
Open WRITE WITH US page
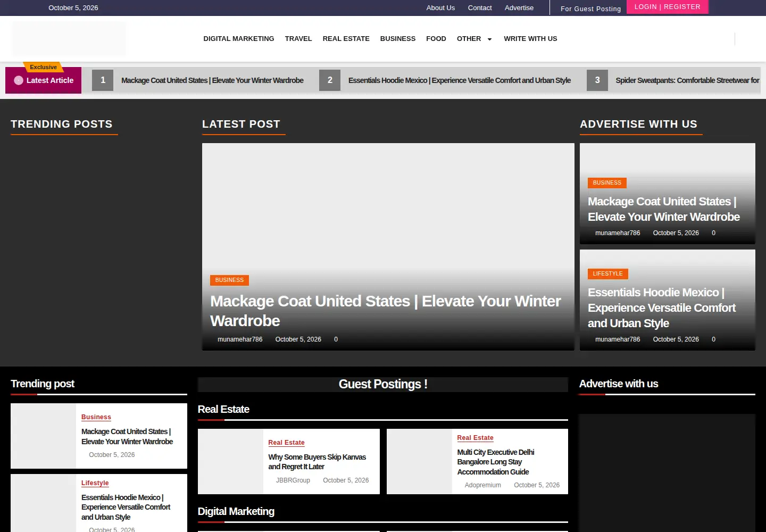point(530,39)
